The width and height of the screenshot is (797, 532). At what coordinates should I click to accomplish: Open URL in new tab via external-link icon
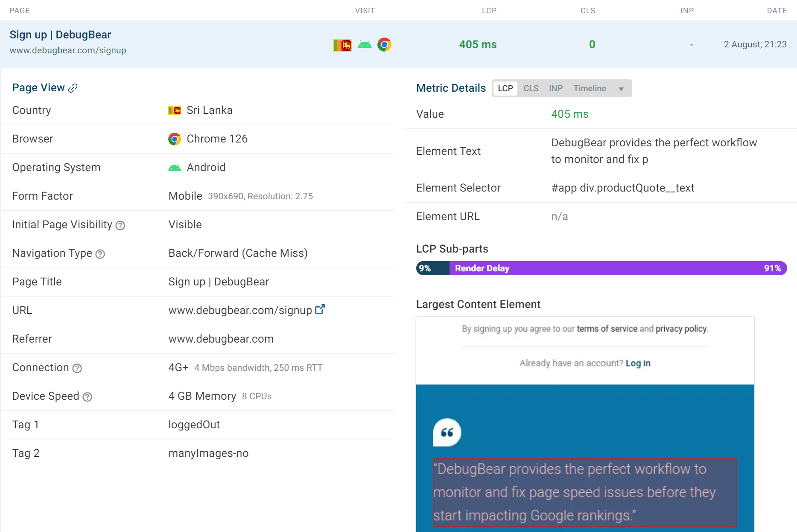click(x=320, y=309)
